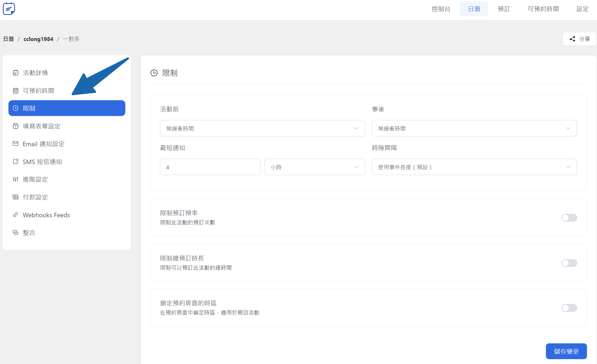Screen dimensions: 597x364
Task: Click the 進階設定 sliders icon
Action: point(16,179)
